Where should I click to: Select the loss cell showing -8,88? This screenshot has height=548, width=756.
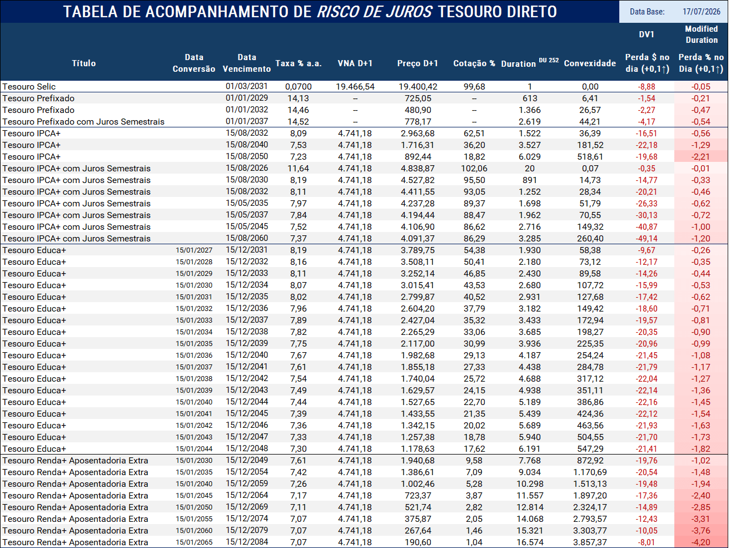pyautogui.click(x=647, y=87)
